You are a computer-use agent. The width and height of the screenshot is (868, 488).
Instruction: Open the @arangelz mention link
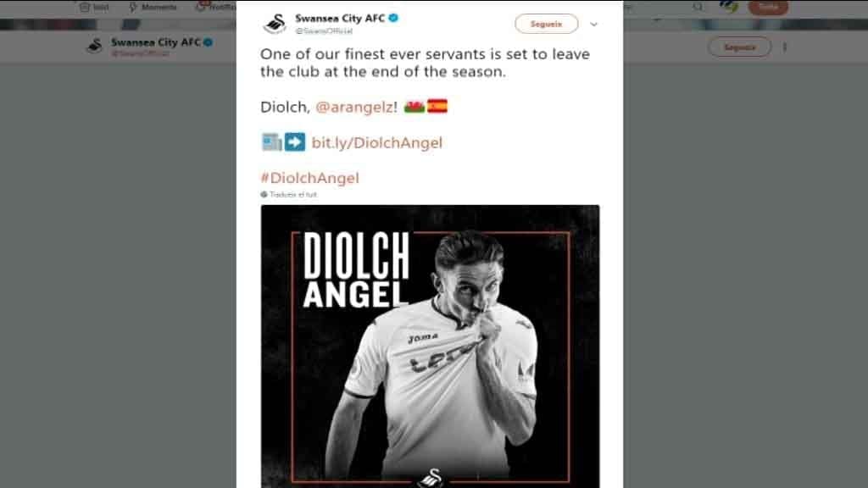click(x=354, y=108)
